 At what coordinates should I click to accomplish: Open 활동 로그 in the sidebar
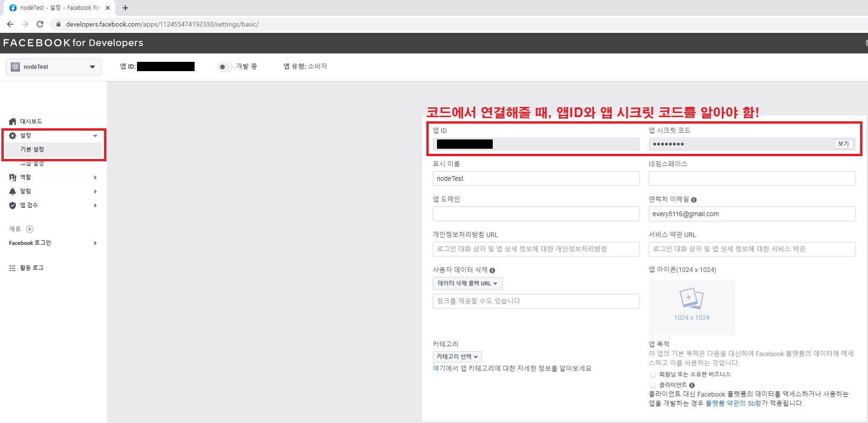click(32, 268)
